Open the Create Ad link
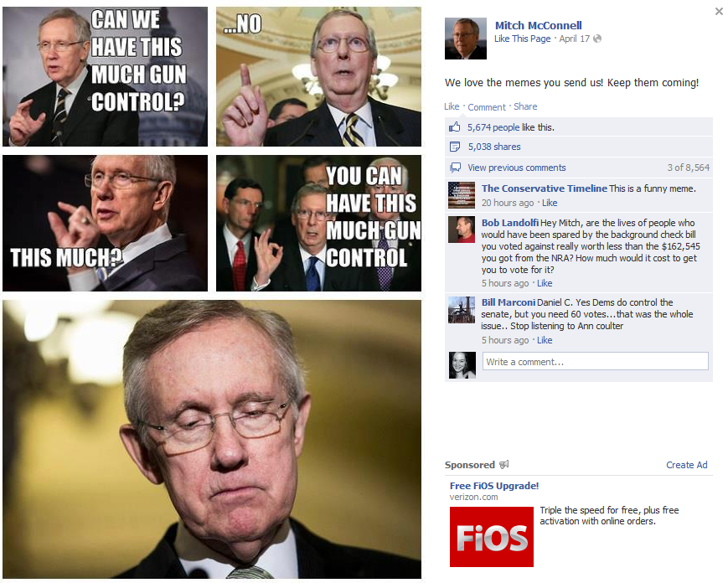The width and height of the screenshot is (728, 583). click(687, 465)
